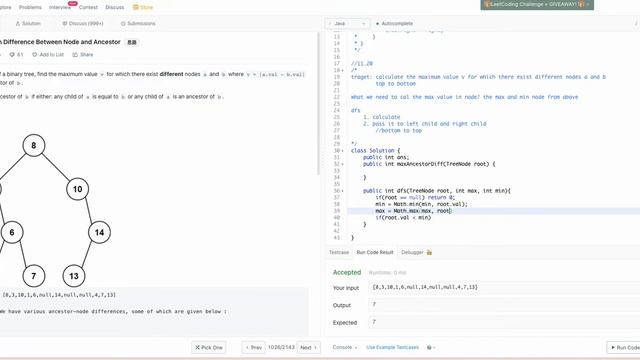Click code line 39 in editor
640x360 pixels.
(x=493, y=211)
